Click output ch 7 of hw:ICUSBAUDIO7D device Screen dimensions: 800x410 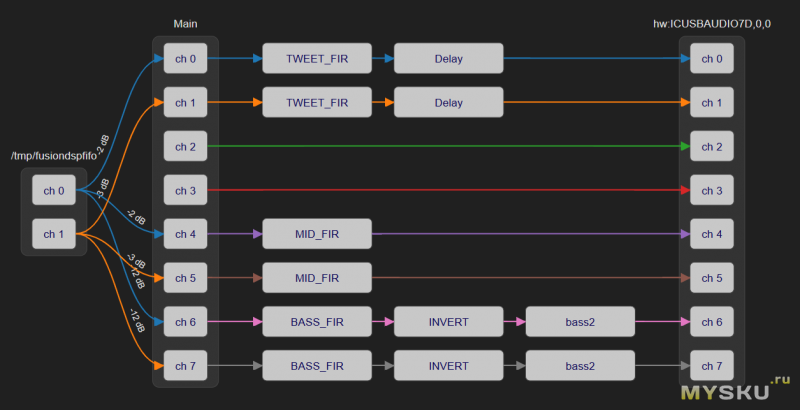[x=712, y=366]
